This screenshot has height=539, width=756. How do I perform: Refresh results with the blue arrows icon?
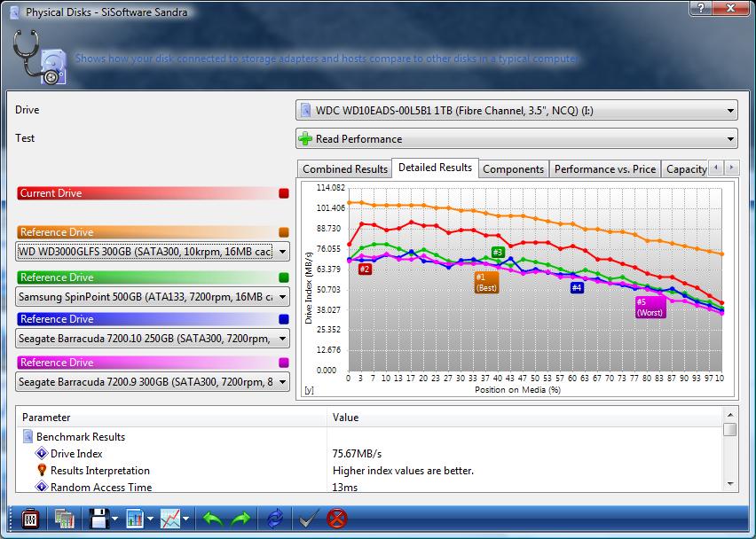(x=275, y=519)
